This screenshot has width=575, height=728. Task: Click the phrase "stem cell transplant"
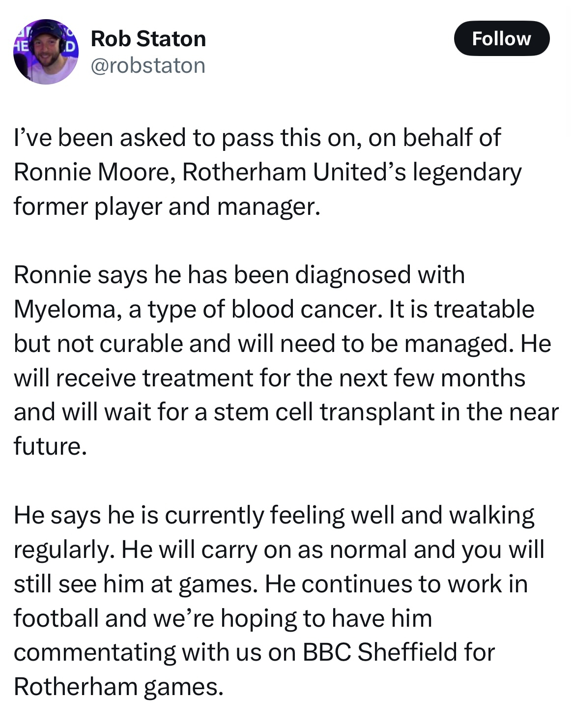point(324,412)
